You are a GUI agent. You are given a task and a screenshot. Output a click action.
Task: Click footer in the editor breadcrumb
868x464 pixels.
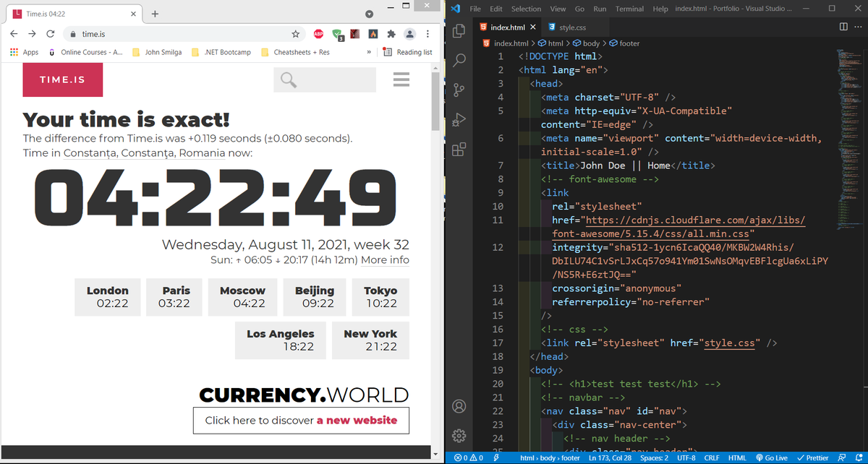[624, 43]
